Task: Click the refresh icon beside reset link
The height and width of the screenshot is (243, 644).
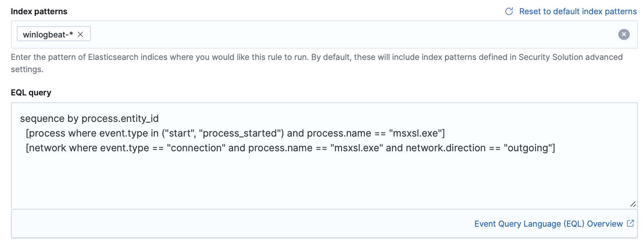Action: click(x=509, y=11)
